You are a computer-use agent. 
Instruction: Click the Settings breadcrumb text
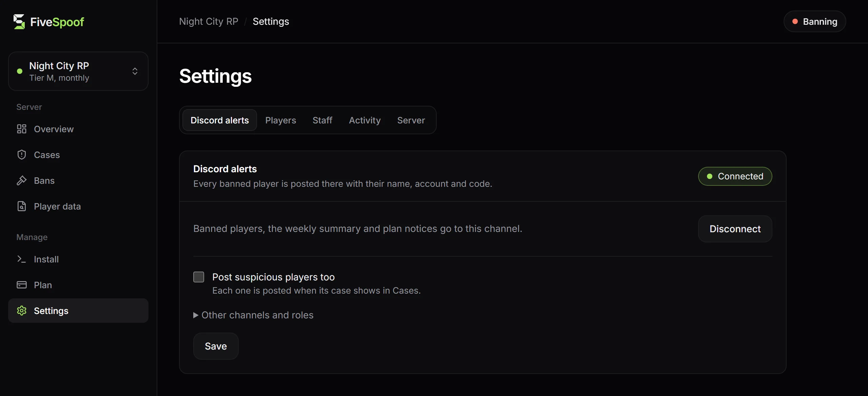(x=271, y=21)
